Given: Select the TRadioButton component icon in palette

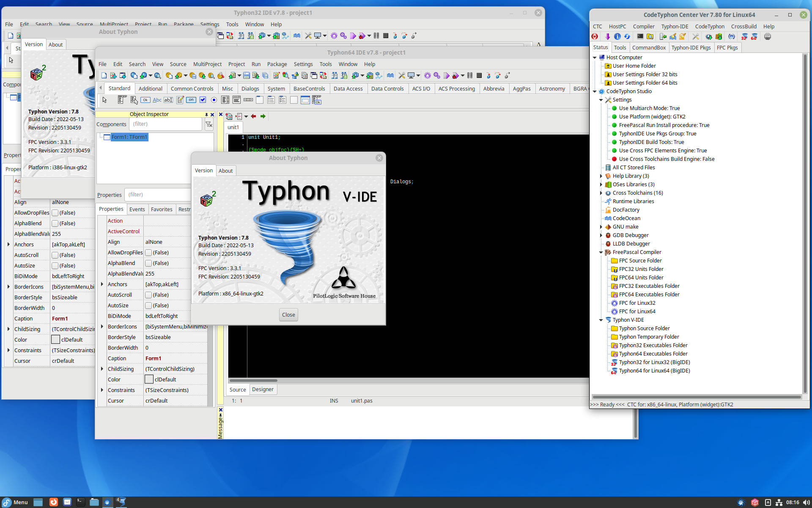Looking at the screenshot, I should pos(214,100).
